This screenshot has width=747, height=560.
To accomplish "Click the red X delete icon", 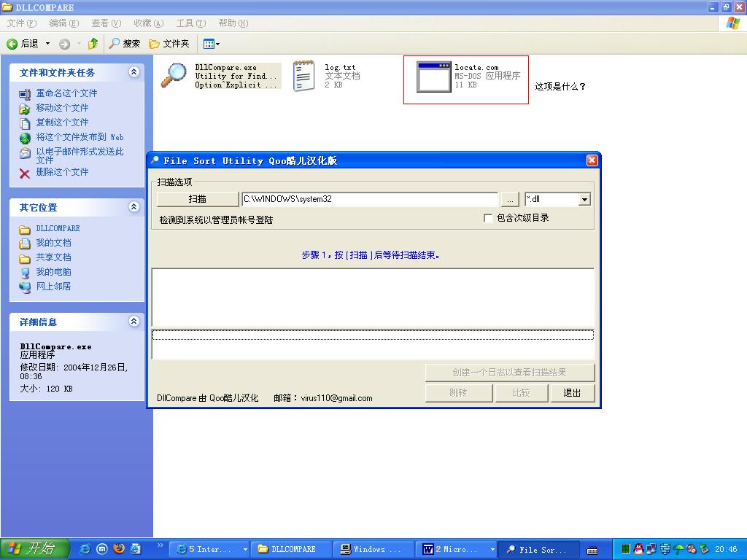I will click(x=25, y=174).
